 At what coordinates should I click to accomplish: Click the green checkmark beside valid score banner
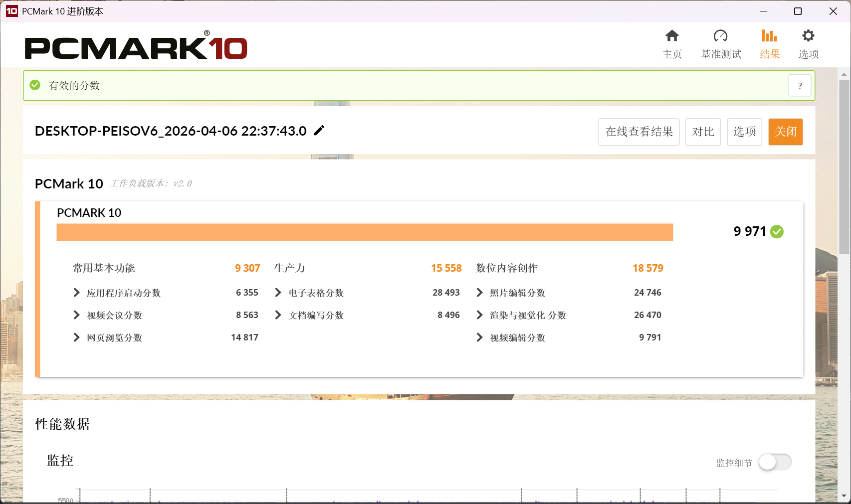click(35, 85)
